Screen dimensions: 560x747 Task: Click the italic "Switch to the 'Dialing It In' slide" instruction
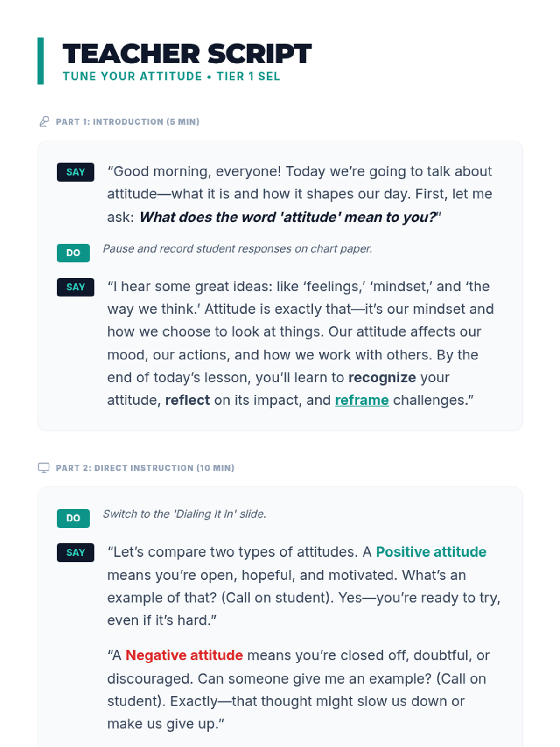pos(184,514)
